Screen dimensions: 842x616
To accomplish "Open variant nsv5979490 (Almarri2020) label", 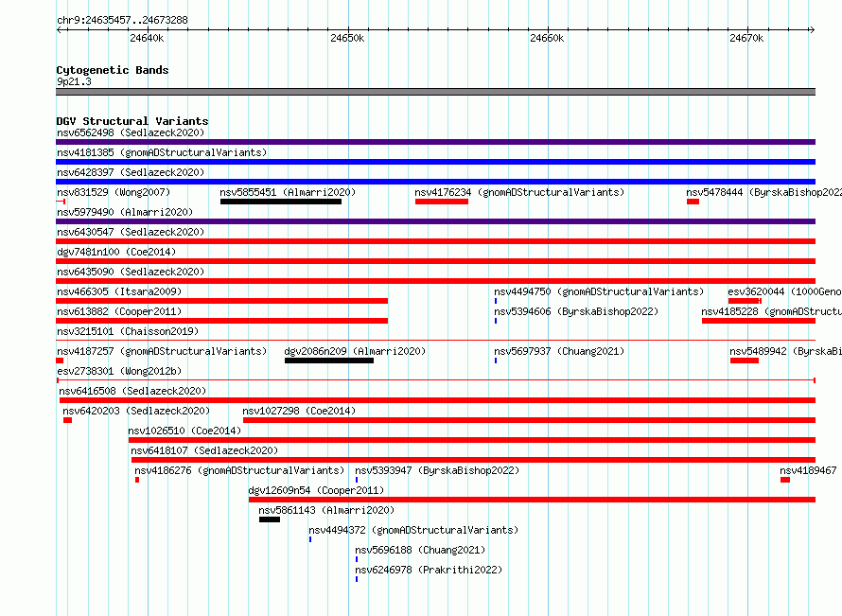I will pos(125,212).
